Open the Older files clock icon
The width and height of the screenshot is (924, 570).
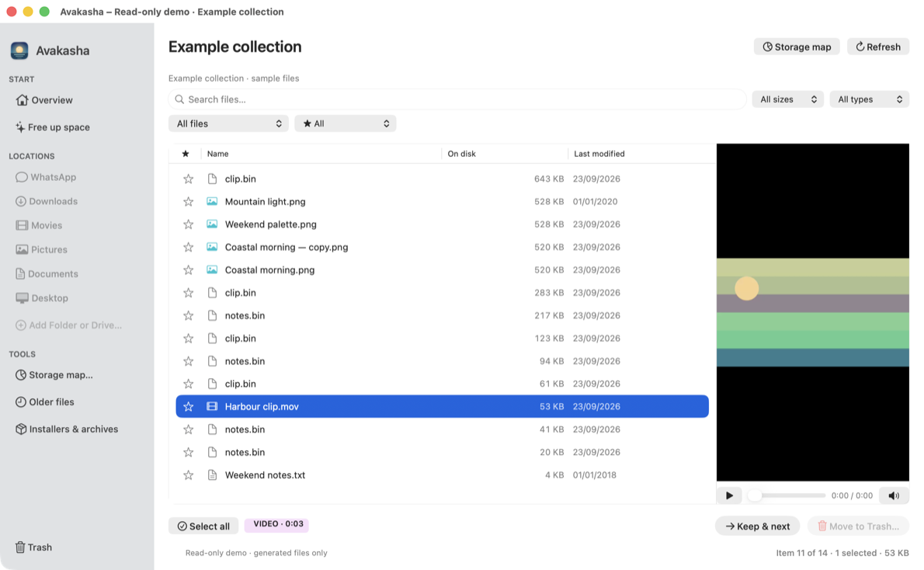click(21, 402)
